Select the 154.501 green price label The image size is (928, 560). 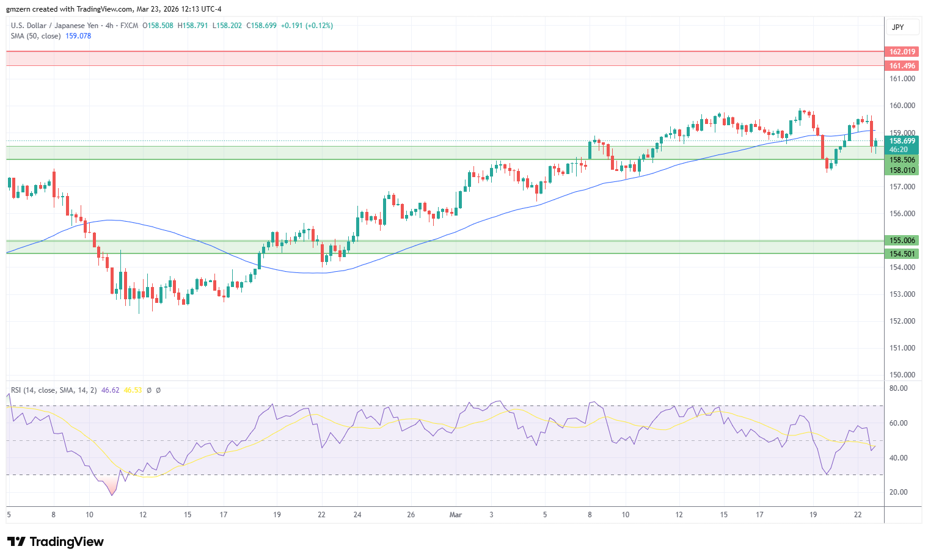click(x=902, y=254)
